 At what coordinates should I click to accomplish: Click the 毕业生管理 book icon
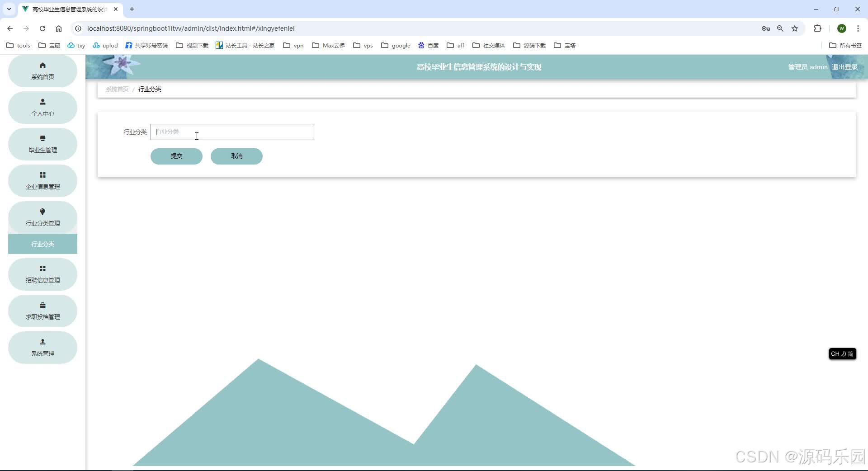pyautogui.click(x=42, y=138)
